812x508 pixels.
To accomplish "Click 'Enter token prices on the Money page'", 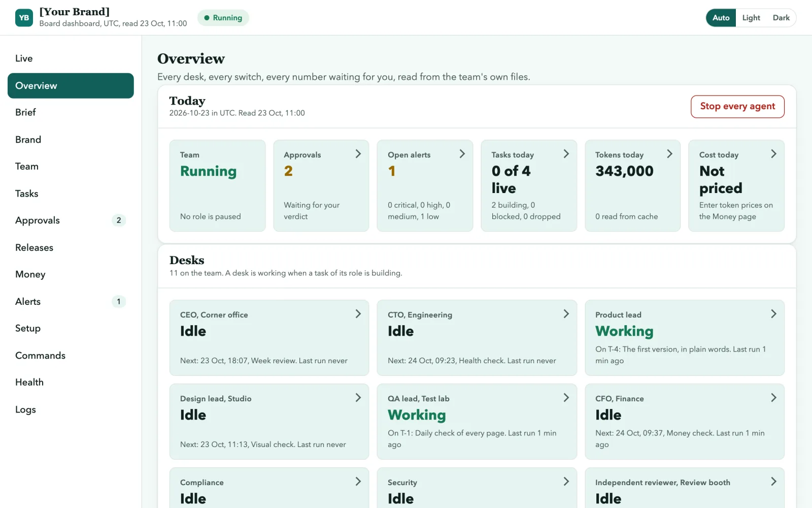I will 736,211.
